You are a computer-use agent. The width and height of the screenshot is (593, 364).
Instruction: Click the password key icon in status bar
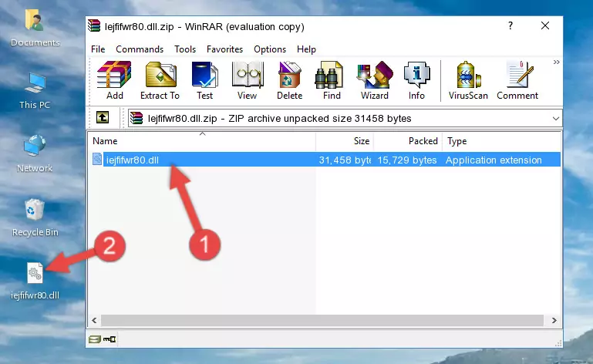click(110, 339)
